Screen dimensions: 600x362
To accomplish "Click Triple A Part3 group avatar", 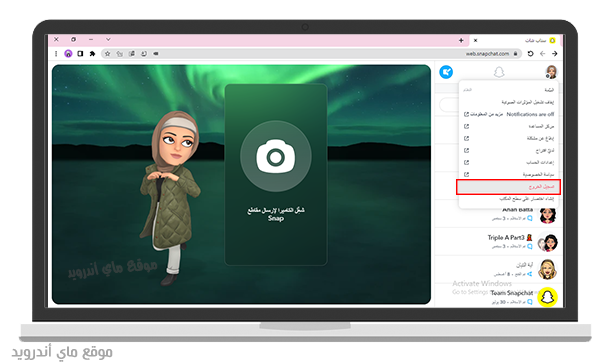I will pyautogui.click(x=547, y=242).
